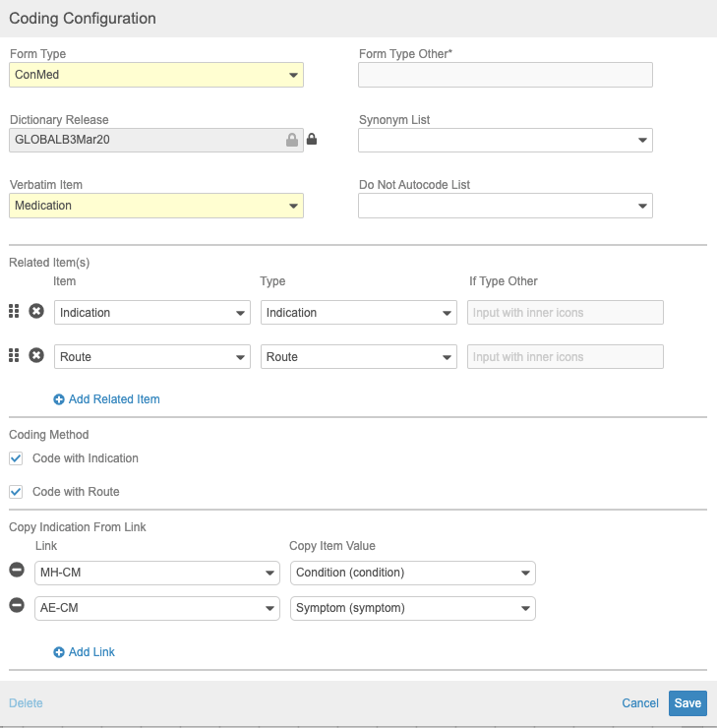Click the Add Related Item link
This screenshot has height=728, width=717.
tap(113, 399)
